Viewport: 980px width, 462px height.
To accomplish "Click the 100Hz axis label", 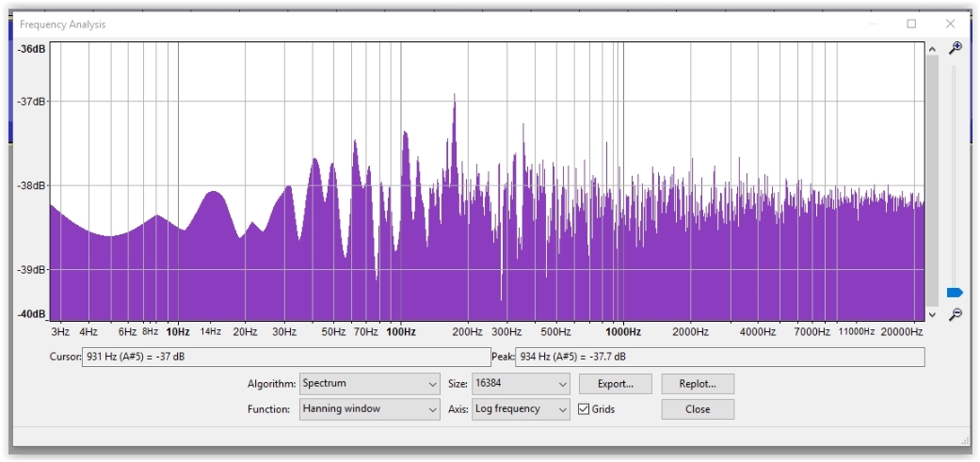I will [x=401, y=332].
